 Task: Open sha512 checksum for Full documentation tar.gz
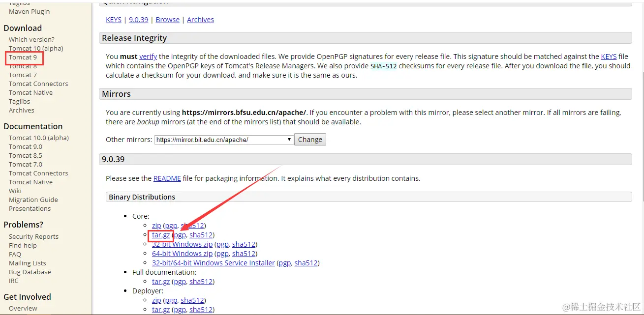click(201, 282)
